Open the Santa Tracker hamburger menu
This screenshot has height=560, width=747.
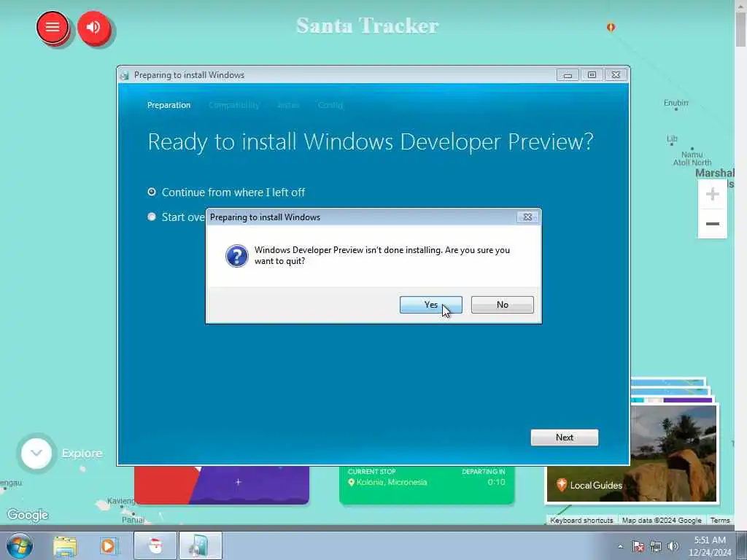point(53,27)
